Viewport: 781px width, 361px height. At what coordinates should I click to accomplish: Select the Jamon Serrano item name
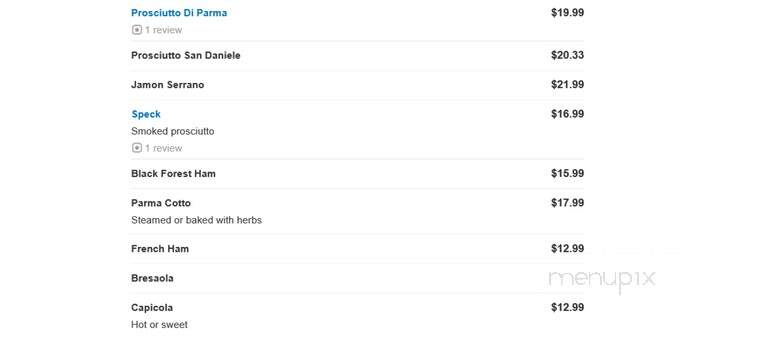pyautogui.click(x=167, y=85)
